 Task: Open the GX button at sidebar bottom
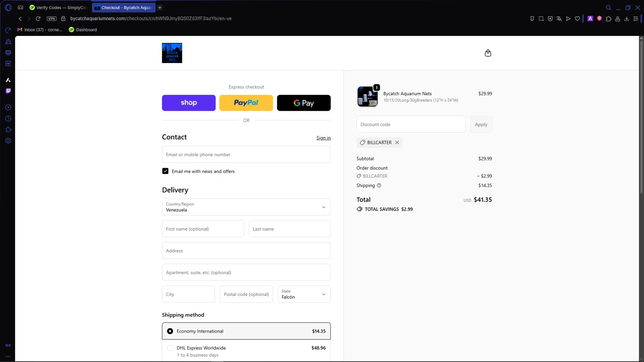click(x=8, y=345)
